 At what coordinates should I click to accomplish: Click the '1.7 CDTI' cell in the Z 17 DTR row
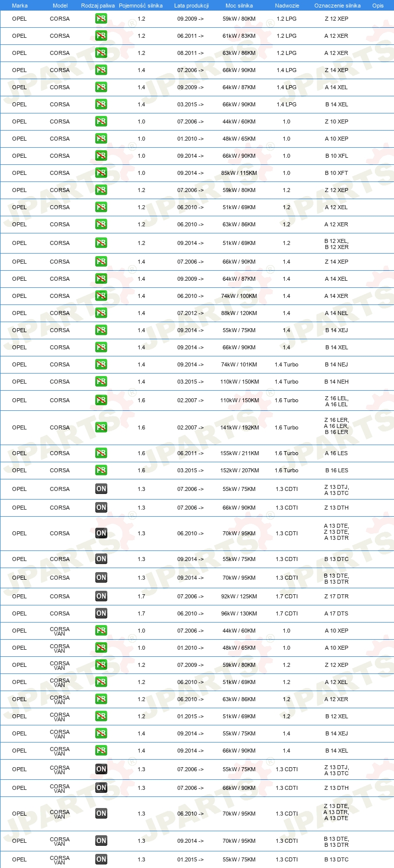(x=287, y=596)
